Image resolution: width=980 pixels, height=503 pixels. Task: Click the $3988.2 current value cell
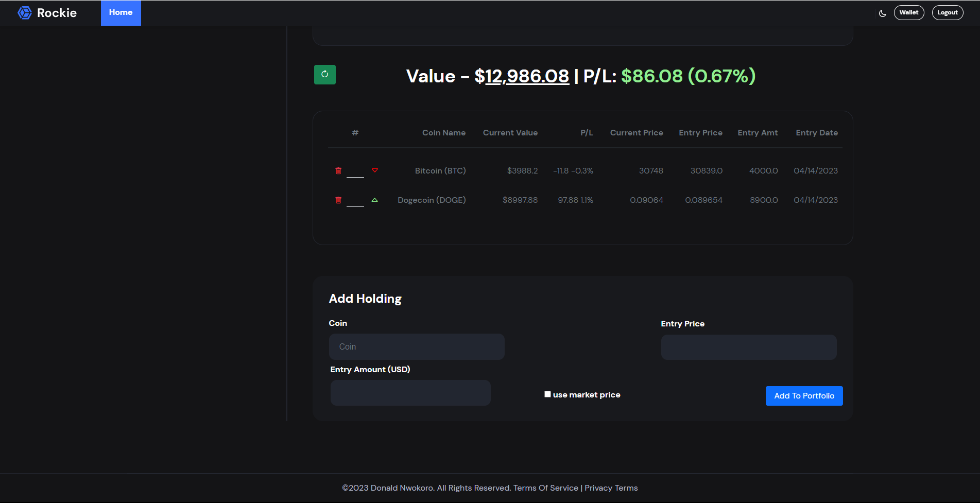522,171
